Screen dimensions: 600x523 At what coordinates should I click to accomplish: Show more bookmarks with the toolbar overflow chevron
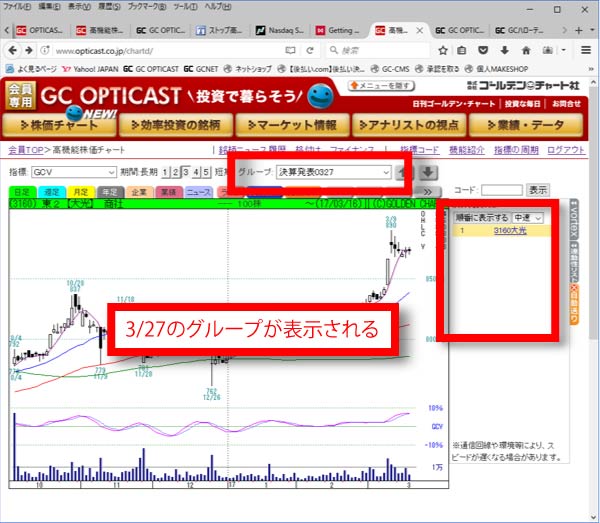tap(591, 69)
